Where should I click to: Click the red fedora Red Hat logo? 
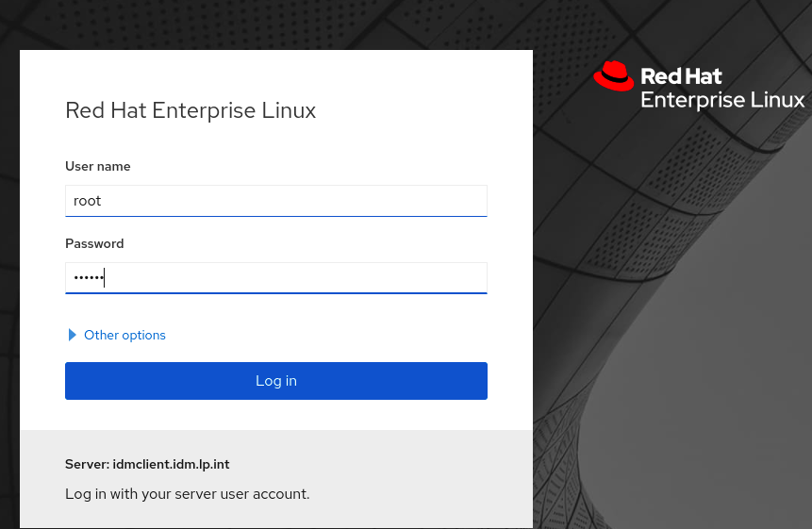pos(614,76)
